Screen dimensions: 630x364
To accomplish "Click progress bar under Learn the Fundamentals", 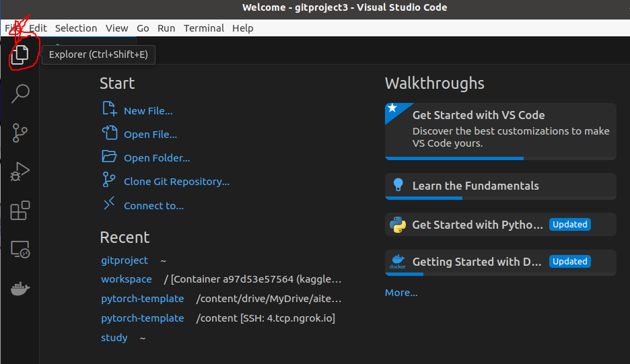I will (x=501, y=198).
